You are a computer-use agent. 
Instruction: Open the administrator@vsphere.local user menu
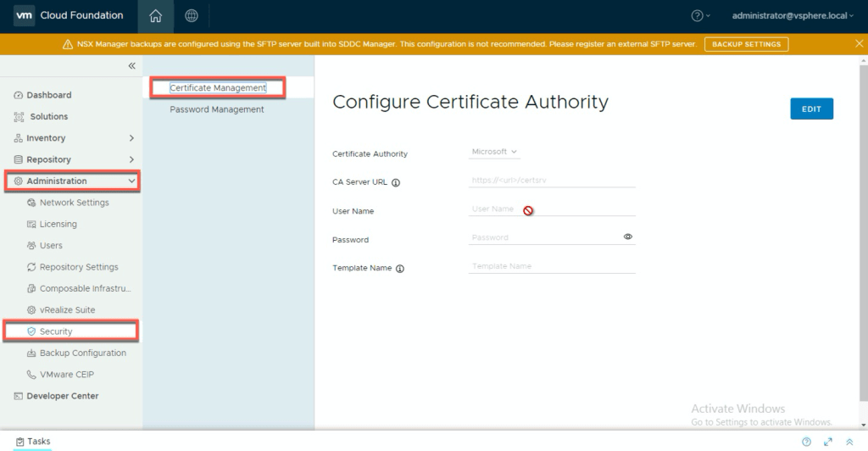(793, 15)
